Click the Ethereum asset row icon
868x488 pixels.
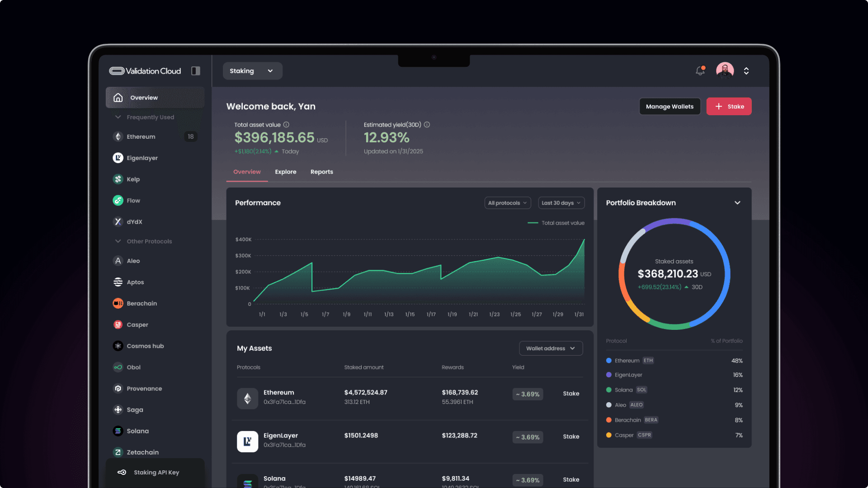[247, 398]
